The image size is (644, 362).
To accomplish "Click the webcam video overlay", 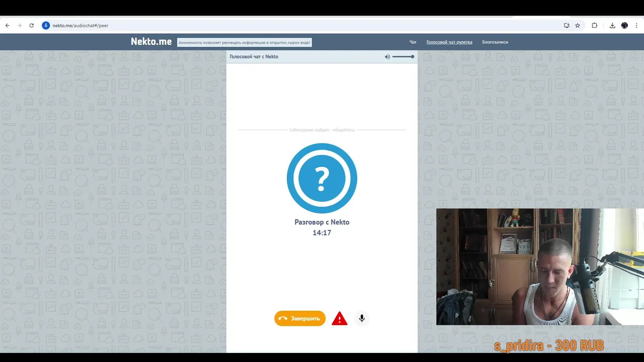I will tap(540, 266).
